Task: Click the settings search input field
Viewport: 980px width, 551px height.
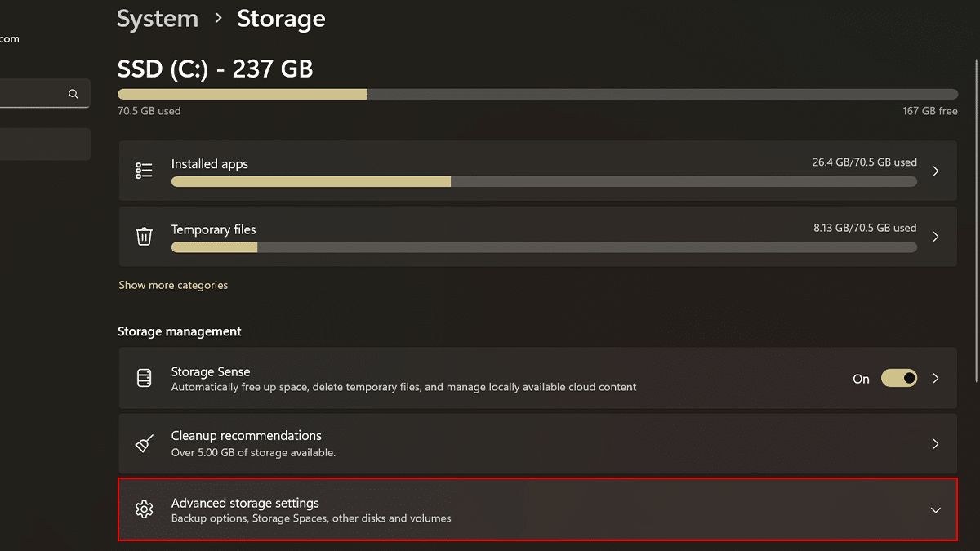Action: point(33,94)
